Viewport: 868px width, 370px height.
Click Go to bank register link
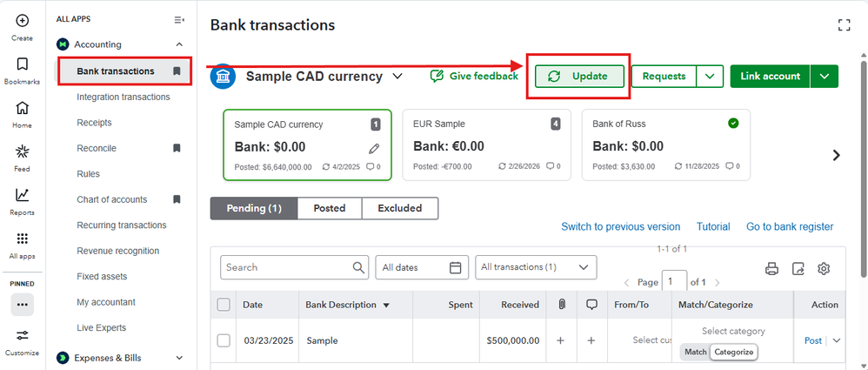pos(790,226)
